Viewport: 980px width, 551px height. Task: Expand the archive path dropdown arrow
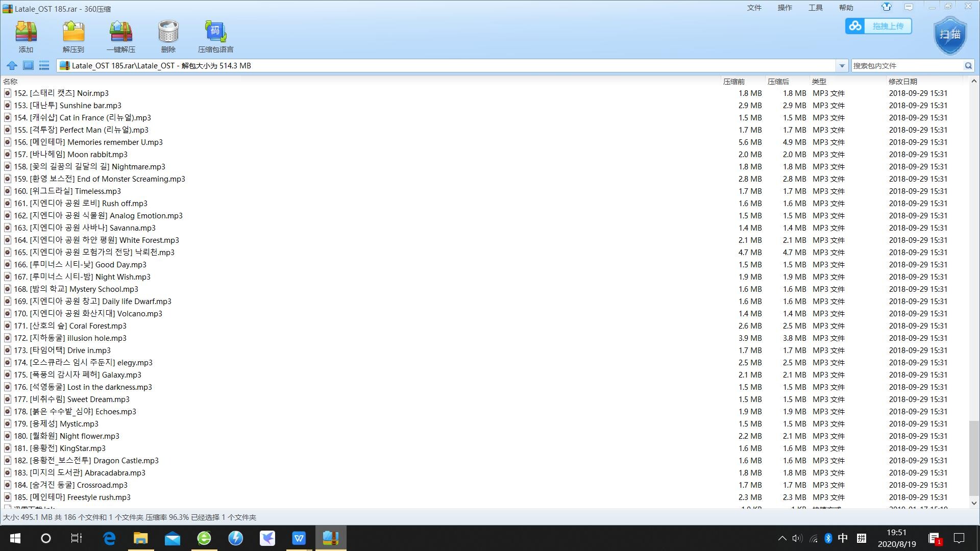(x=842, y=66)
